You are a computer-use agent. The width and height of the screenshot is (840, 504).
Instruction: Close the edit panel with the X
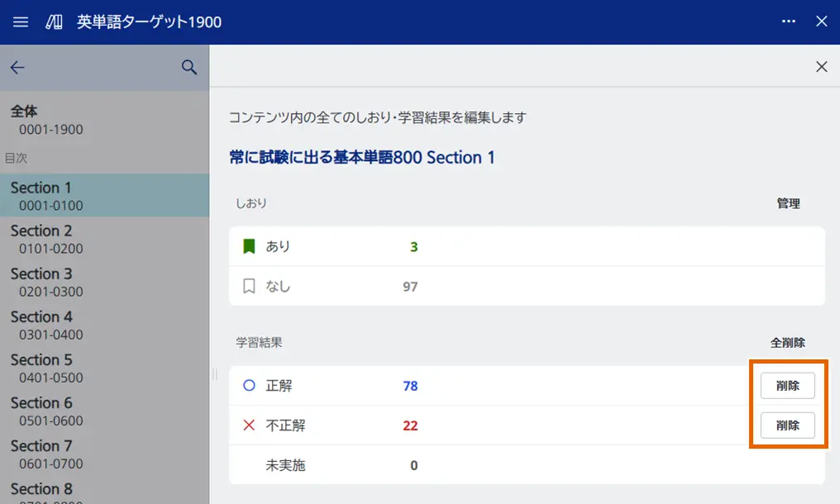(821, 67)
